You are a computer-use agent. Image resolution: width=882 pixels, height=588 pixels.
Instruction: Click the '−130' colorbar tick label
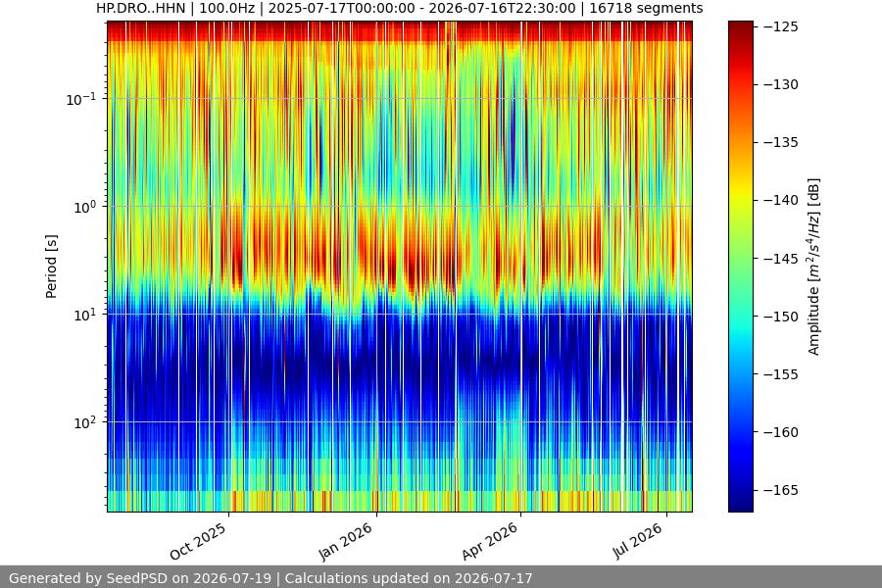tap(781, 84)
